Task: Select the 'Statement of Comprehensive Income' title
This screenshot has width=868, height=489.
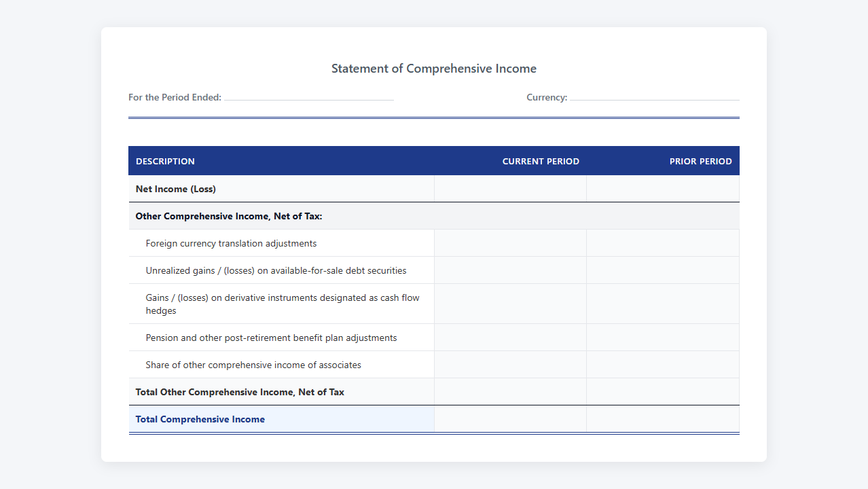Action: coord(434,69)
